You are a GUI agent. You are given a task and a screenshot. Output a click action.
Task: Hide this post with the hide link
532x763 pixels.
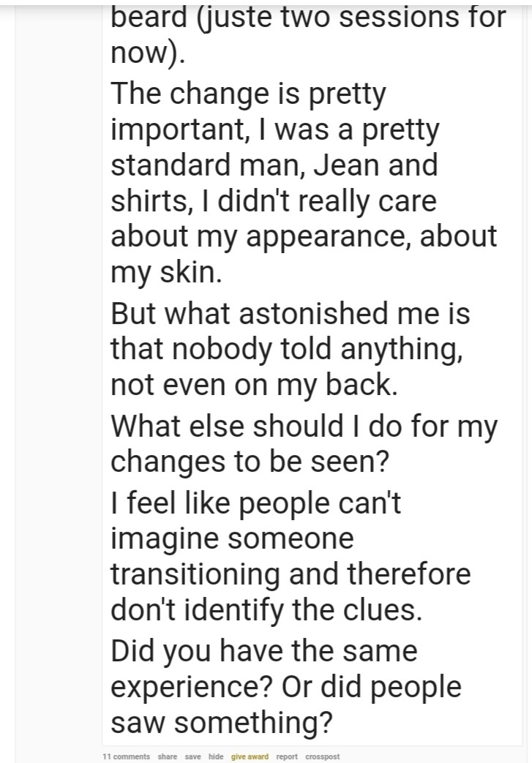click(216, 756)
